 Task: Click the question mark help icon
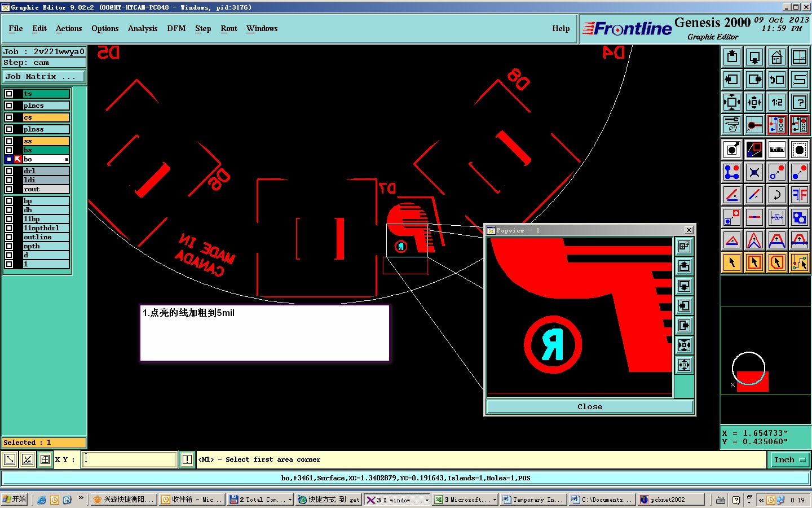tap(800, 102)
